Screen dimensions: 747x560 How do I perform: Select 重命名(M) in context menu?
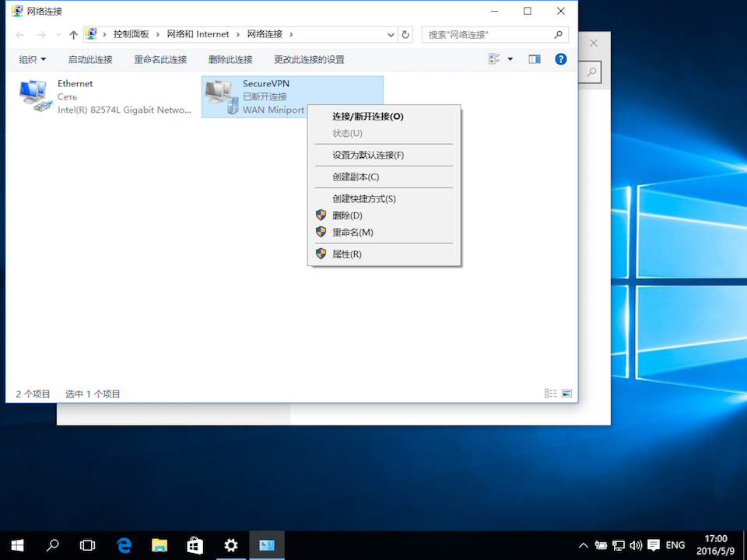coord(352,233)
